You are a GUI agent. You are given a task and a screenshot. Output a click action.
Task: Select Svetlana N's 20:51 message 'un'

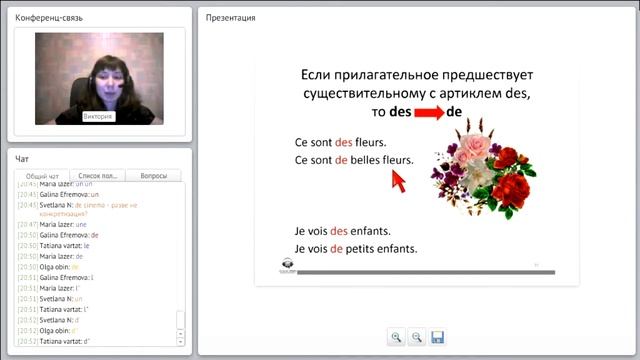50,299
